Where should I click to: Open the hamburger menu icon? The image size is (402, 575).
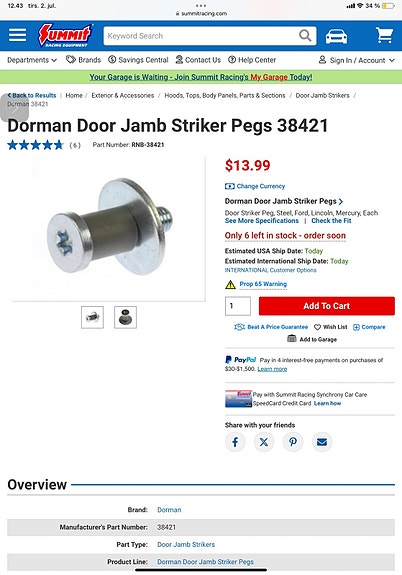pos(18,36)
